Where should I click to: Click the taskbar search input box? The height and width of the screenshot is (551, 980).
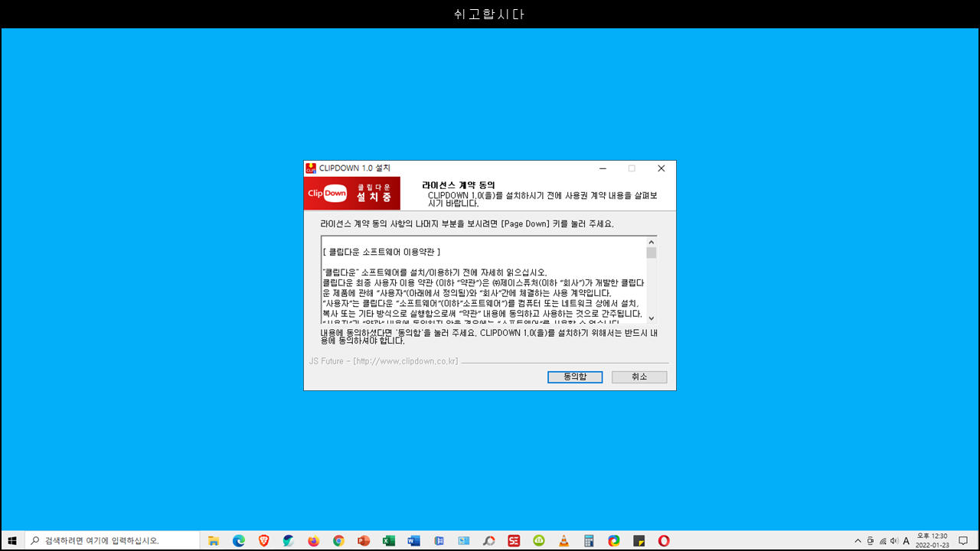click(112, 540)
